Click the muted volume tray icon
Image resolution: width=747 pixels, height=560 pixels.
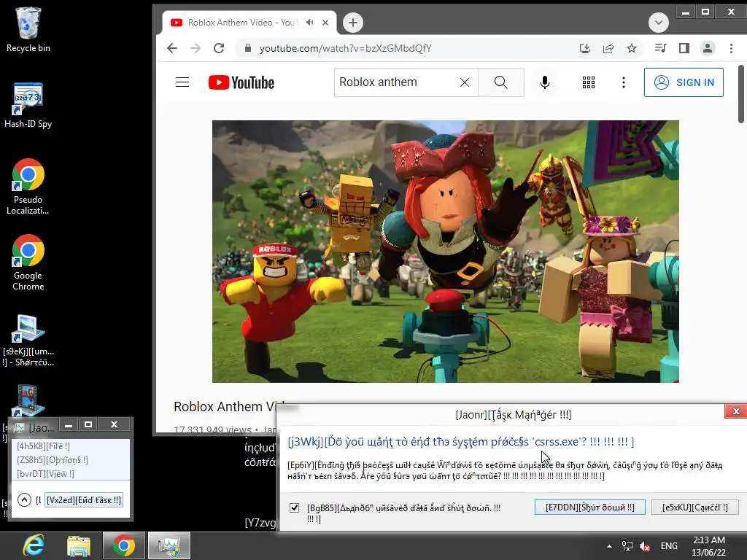(x=645, y=546)
